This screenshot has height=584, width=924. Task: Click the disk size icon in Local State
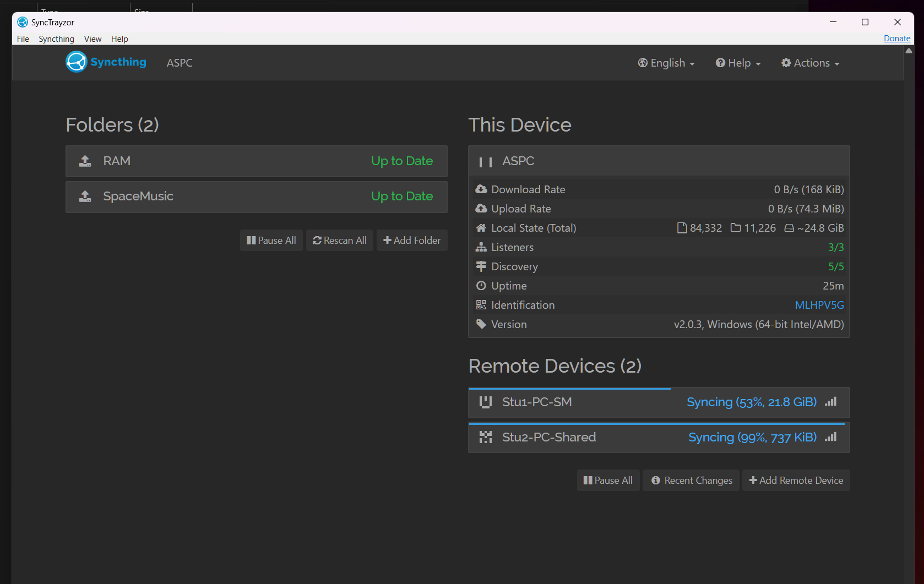click(x=789, y=228)
